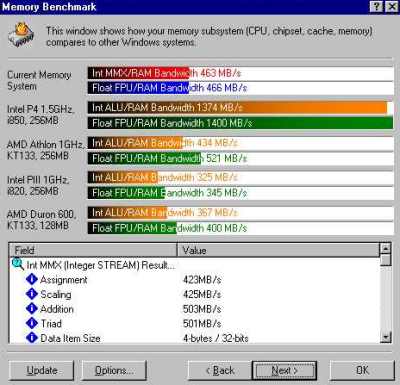Select the Int MMX/RAM Bandwidth 463 MB/s bar
This screenshot has width=400, height=385.
241,73
